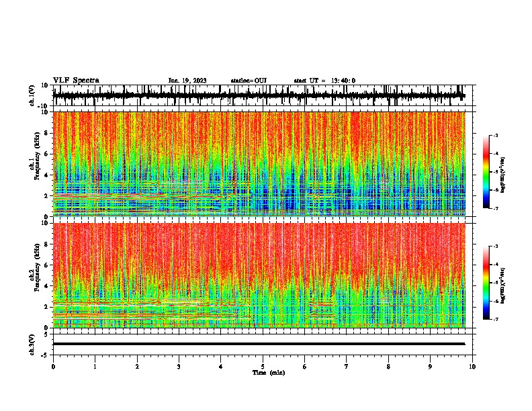Click the "-7" label on ch.2 color scale
The height and width of the screenshot is (411, 532).
[x=495, y=320]
